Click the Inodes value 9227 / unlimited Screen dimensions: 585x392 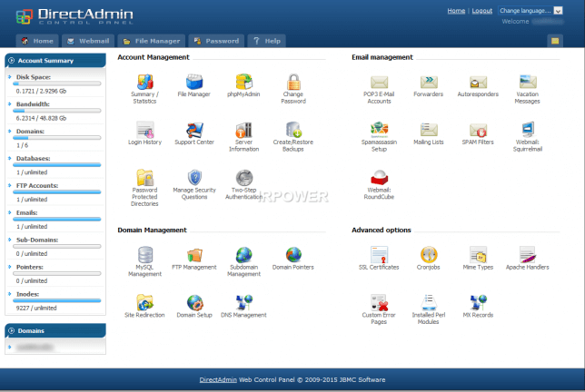pos(36,308)
